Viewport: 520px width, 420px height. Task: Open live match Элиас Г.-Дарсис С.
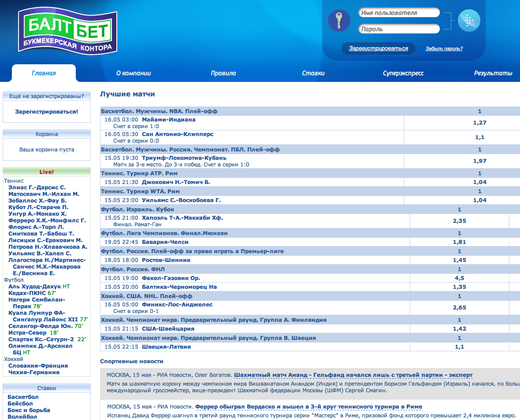pyautogui.click(x=37, y=188)
